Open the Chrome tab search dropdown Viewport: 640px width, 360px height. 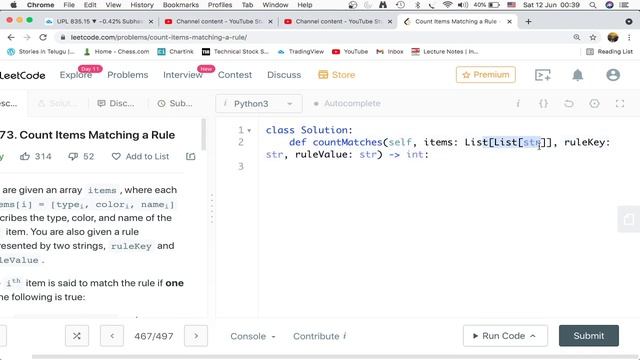(x=629, y=21)
